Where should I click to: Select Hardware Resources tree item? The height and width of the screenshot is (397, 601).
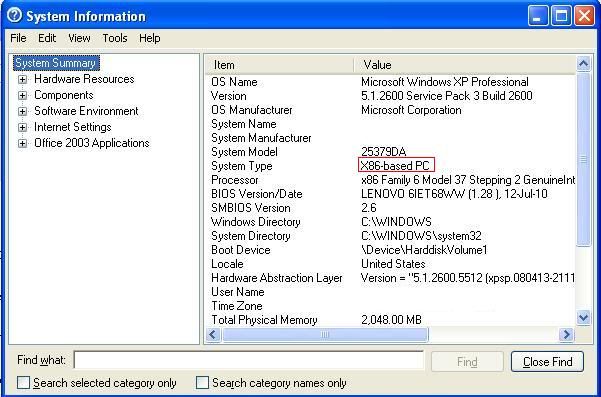tap(84, 79)
